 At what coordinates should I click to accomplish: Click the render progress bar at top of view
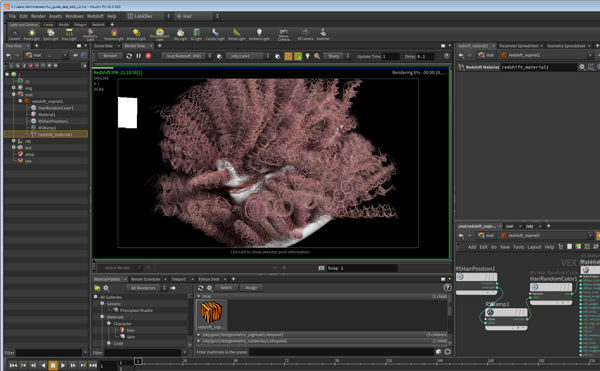[x=271, y=68]
